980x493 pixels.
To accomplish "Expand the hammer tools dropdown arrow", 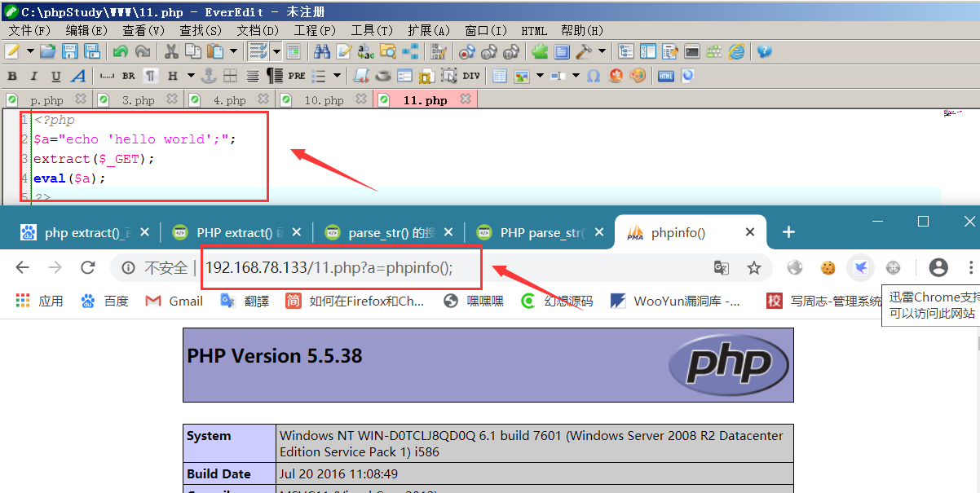I will 603,51.
